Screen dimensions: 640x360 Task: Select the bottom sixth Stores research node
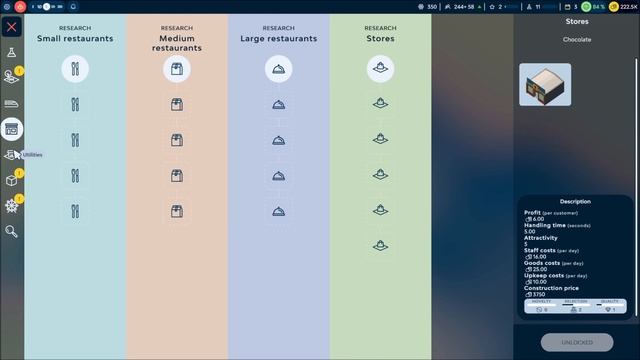tap(380, 245)
